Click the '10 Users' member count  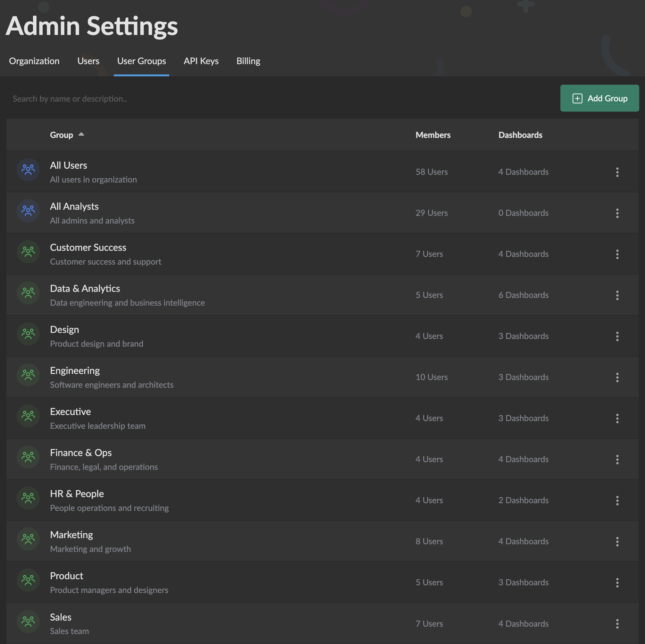coord(431,377)
